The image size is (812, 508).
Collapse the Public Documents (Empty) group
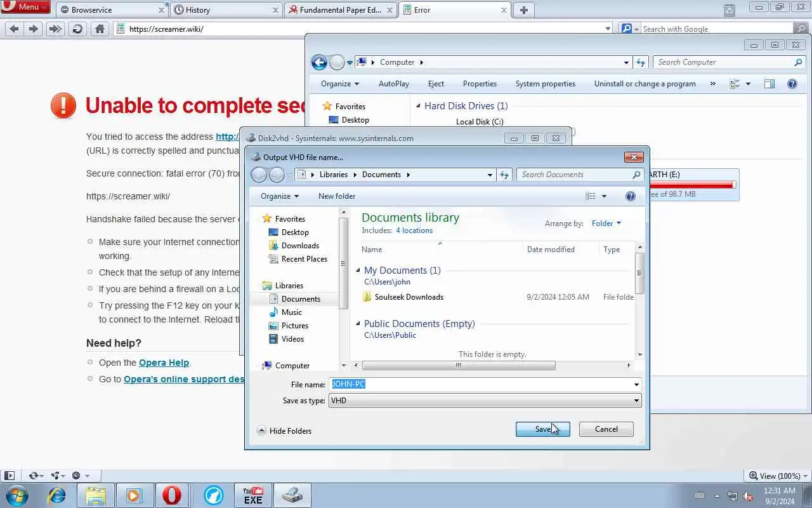(x=358, y=324)
